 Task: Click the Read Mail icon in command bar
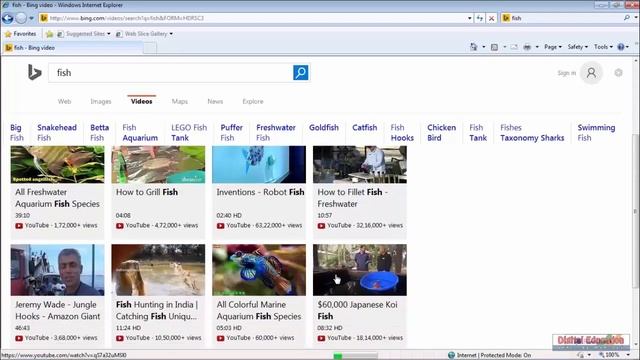(514, 47)
